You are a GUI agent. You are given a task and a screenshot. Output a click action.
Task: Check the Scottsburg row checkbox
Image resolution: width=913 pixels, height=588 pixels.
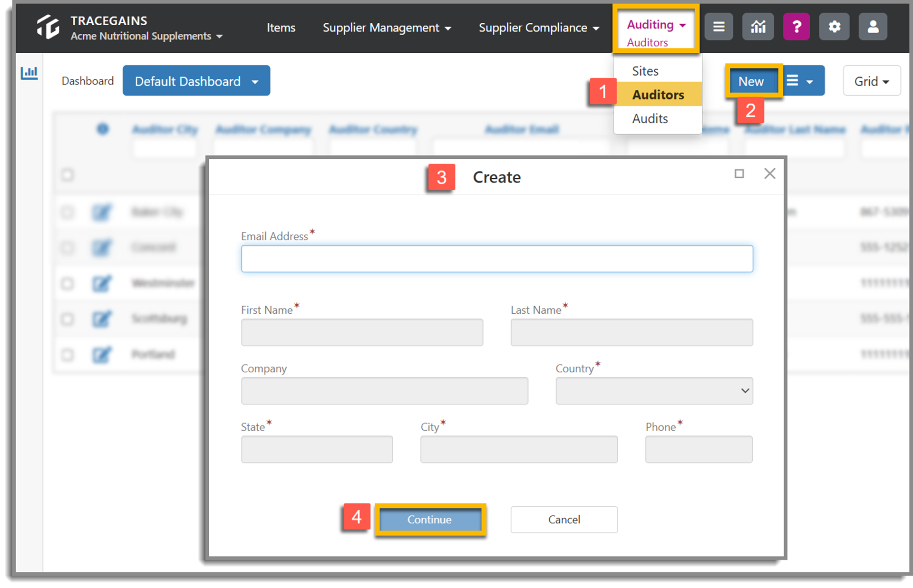[x=68, y=318]
